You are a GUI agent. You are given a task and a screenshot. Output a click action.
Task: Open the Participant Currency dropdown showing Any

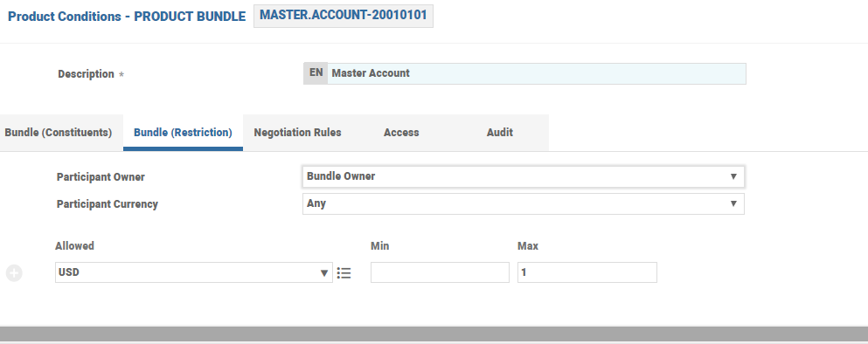pyautogui.click(x=523, y=203)
